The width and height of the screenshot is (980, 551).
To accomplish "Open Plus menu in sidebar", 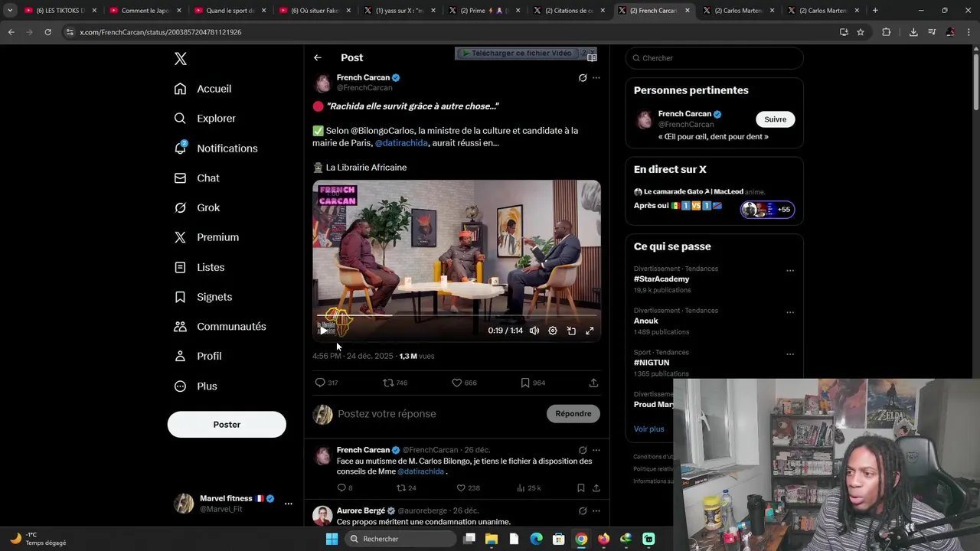I will pos(195,386).
